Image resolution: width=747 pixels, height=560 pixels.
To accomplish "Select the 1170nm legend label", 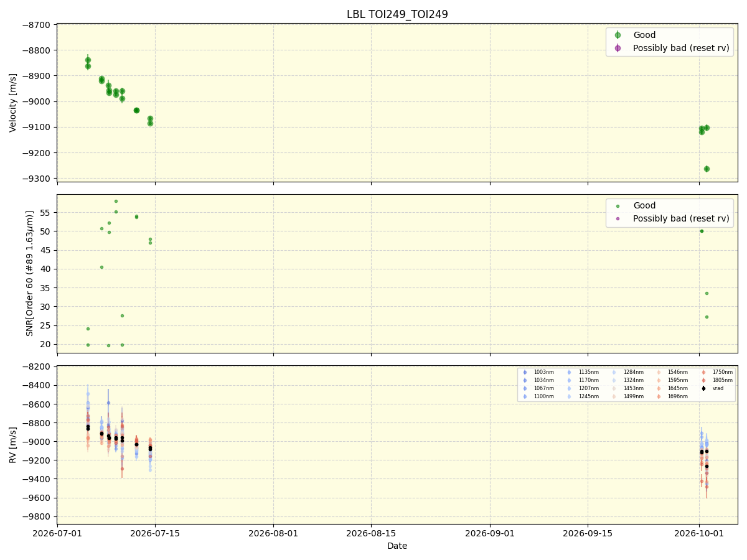I will tap(588, 380).
